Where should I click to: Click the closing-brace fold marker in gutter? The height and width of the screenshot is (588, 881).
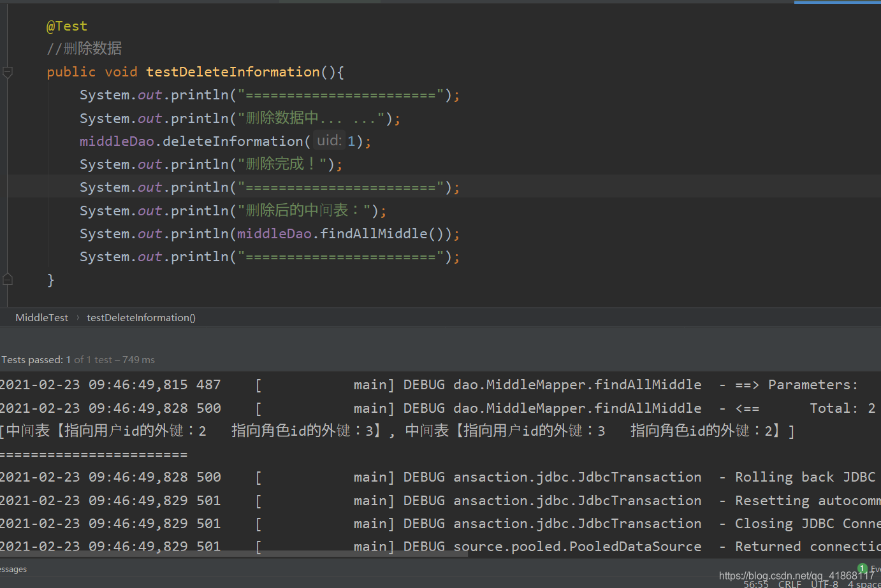click(8, 279)
